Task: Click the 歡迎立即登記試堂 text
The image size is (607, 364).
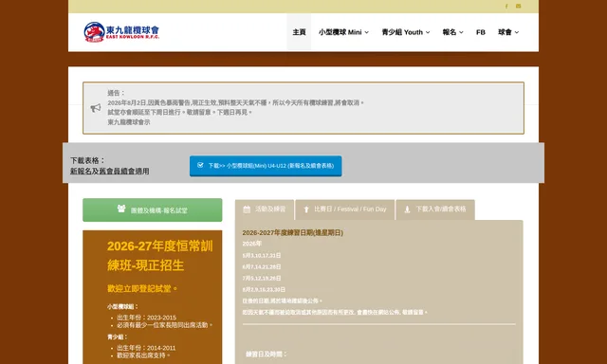Action: (142, 288)
